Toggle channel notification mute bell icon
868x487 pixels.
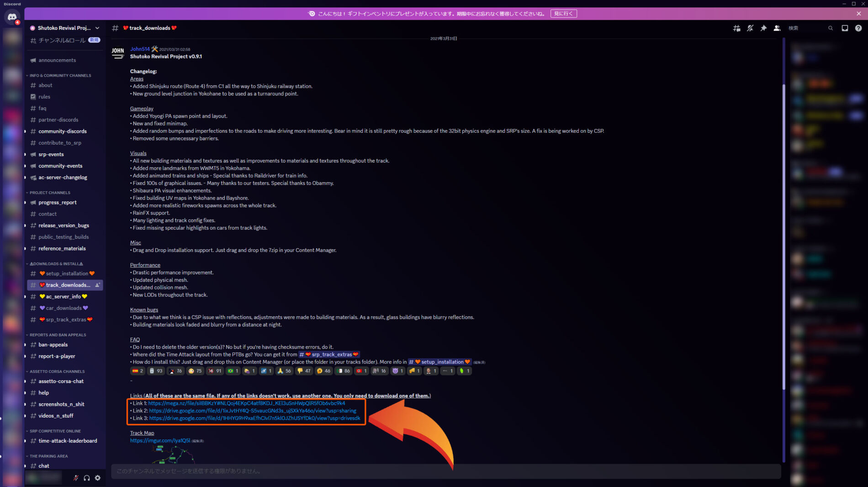(750, 28)
